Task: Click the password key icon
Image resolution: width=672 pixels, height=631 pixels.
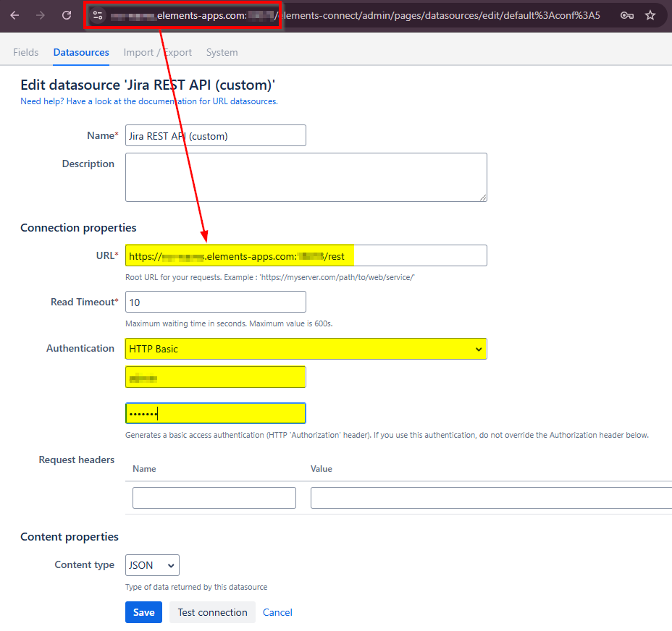Action: [x=627, y=15]
